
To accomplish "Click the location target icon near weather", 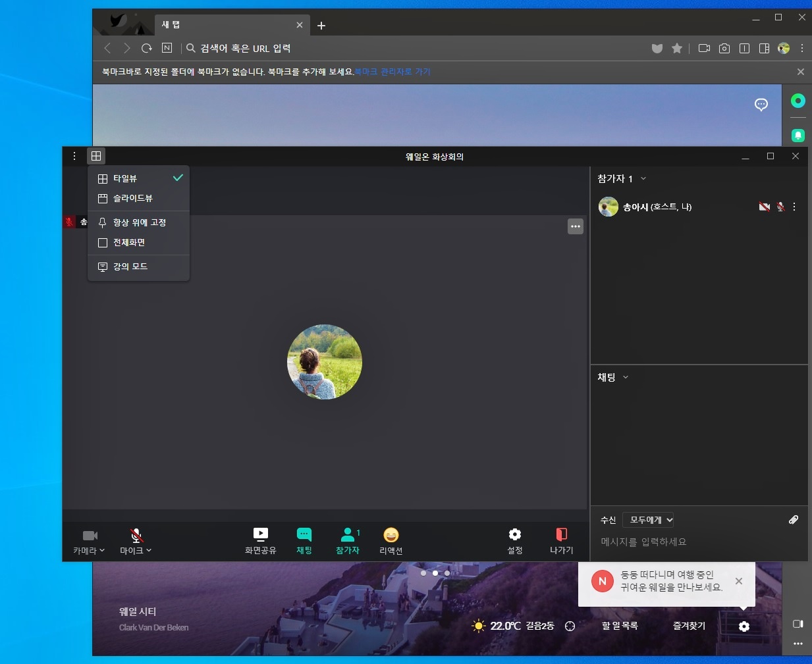I will click(570, 626).
